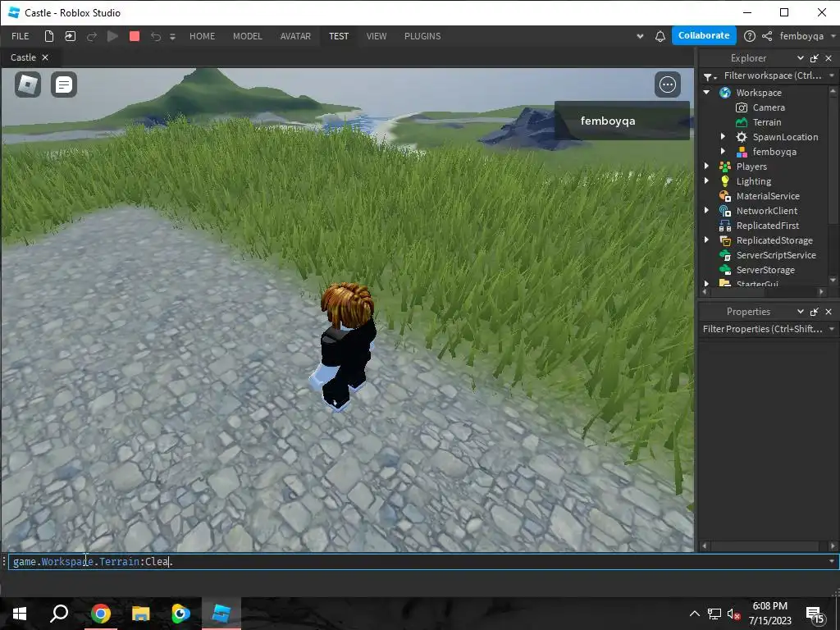840x630 pixels.
Task: Open the Windows Start menu
Action: (20, 614)
